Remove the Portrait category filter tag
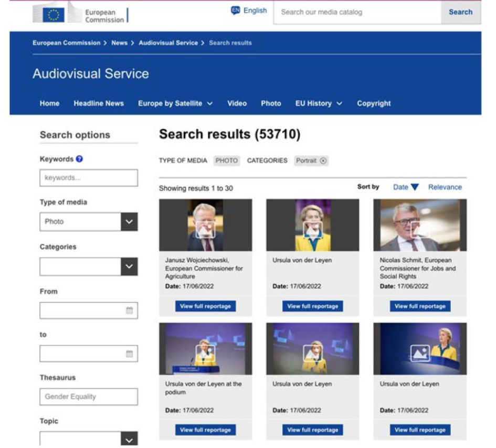 [x=323, y=161]
